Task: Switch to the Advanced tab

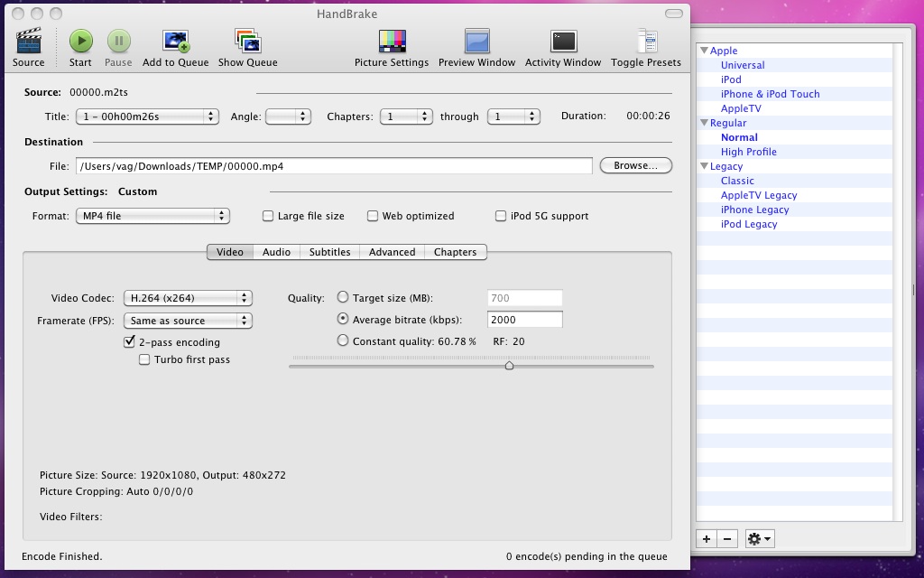Action: tap(392, 252)
